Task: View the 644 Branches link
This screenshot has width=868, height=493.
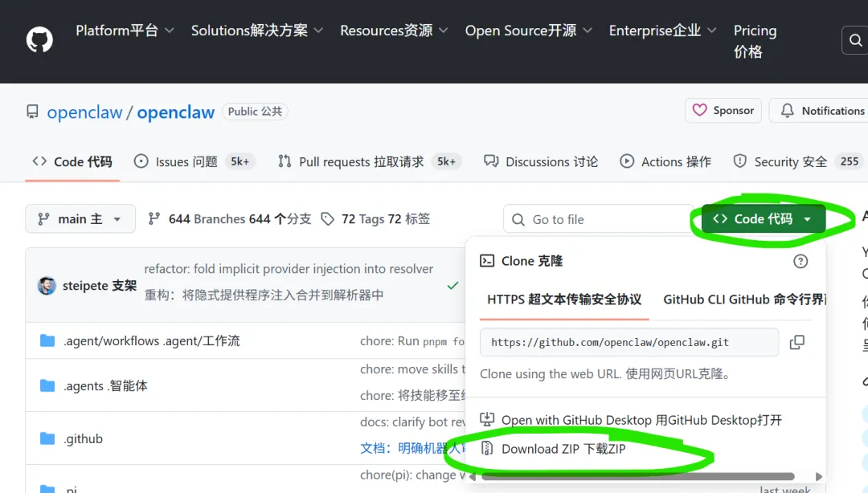Action: pos(230,219)
